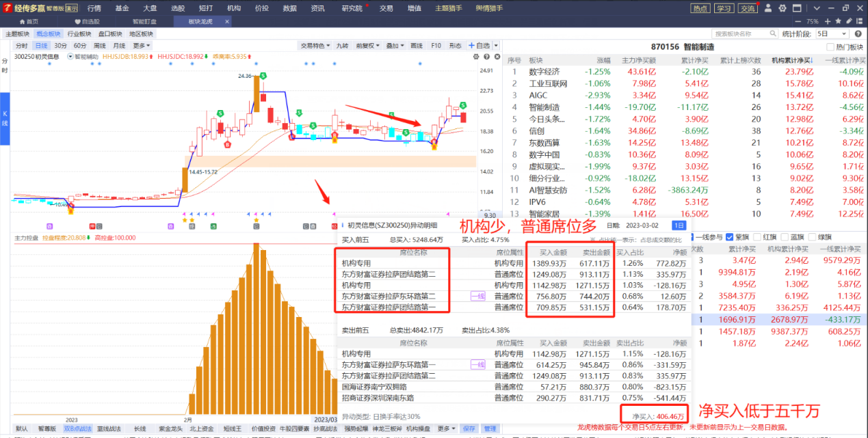Switch to the 智能盯盘 tab
Image resolution: width=868 pixels, height=438 pixels.
(144, 21)
